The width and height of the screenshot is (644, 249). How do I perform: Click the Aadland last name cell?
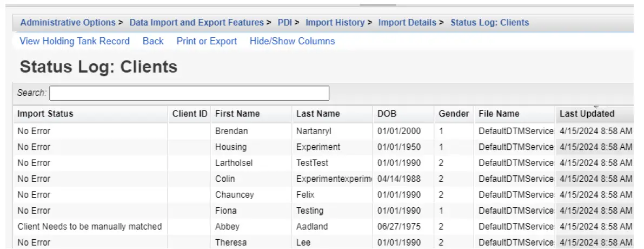(333, 226)
